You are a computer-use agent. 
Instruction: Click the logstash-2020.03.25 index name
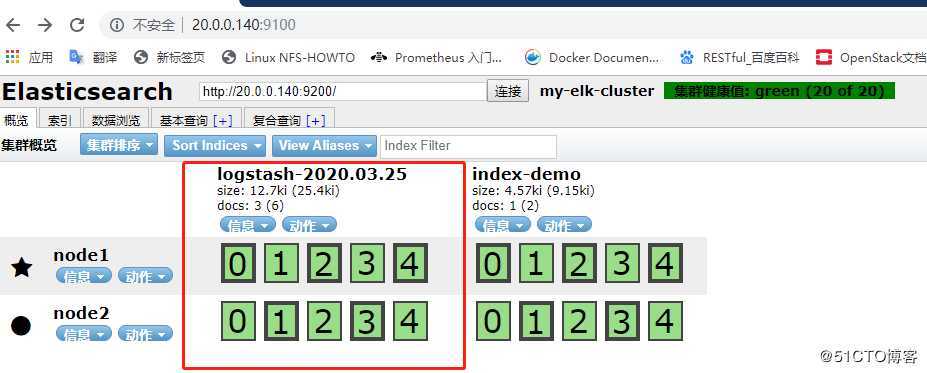(x=312, y=174)
